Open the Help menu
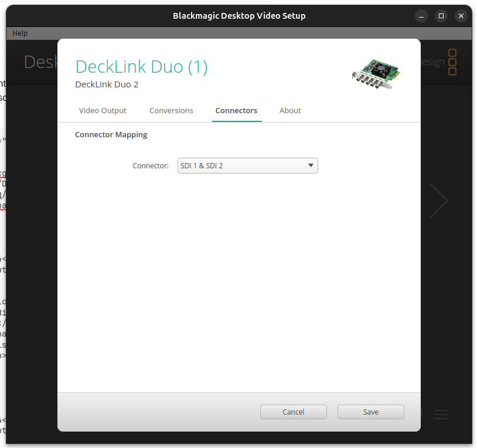This screenshot has height=448, width=477. pos(20,33)
